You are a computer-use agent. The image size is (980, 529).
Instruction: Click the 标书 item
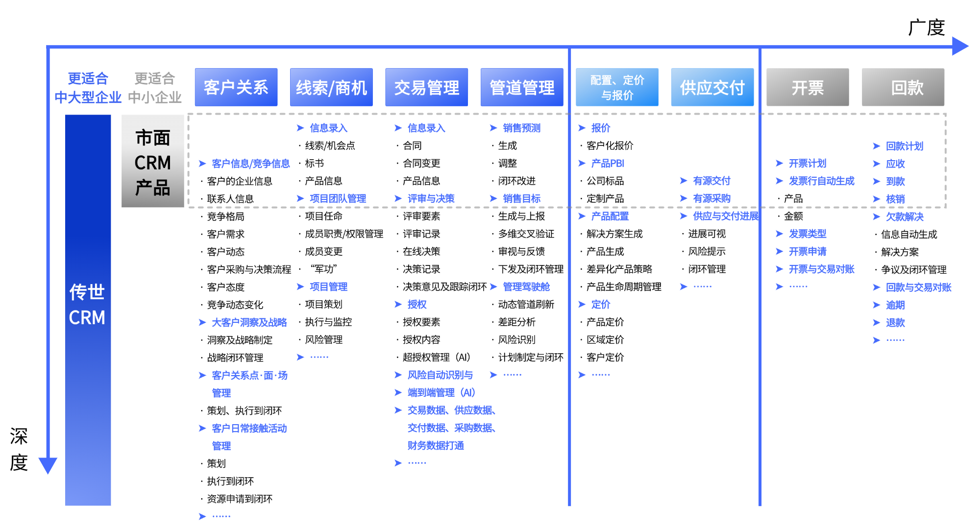(314, 163)
